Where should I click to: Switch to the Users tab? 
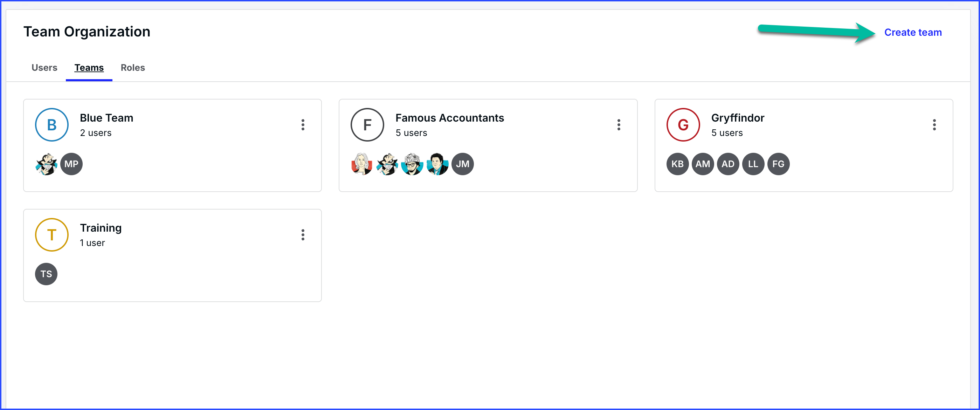(x=44, y=68)
